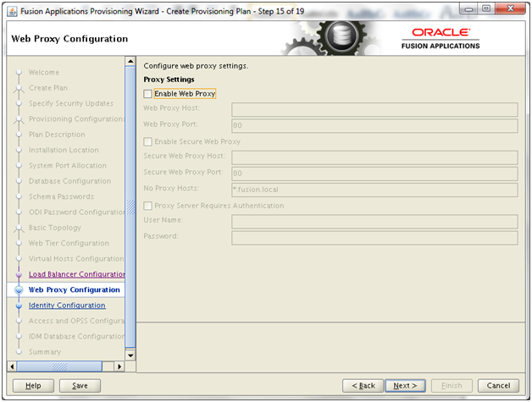Select the Create Plan step

[48, 88]
